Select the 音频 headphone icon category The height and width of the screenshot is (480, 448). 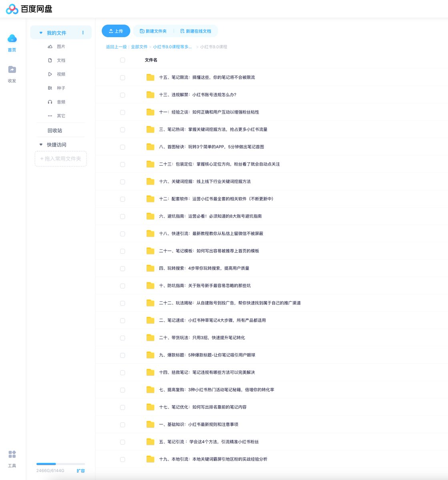50,102
